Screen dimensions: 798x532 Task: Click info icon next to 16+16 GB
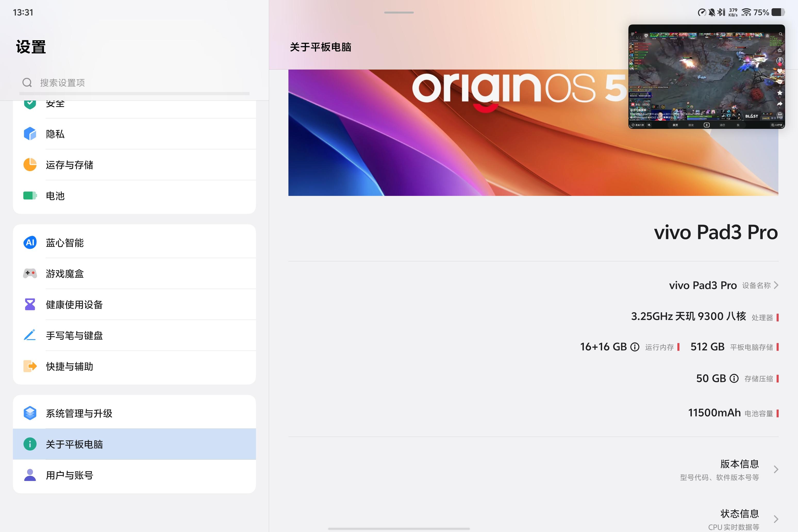635,347
